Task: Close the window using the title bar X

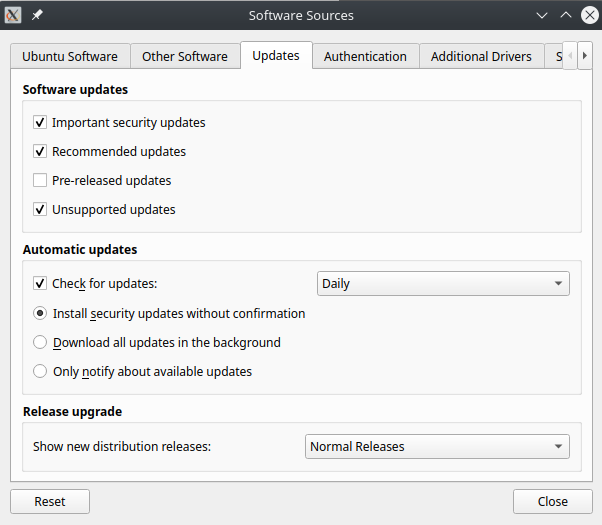Action: [588, 15]
